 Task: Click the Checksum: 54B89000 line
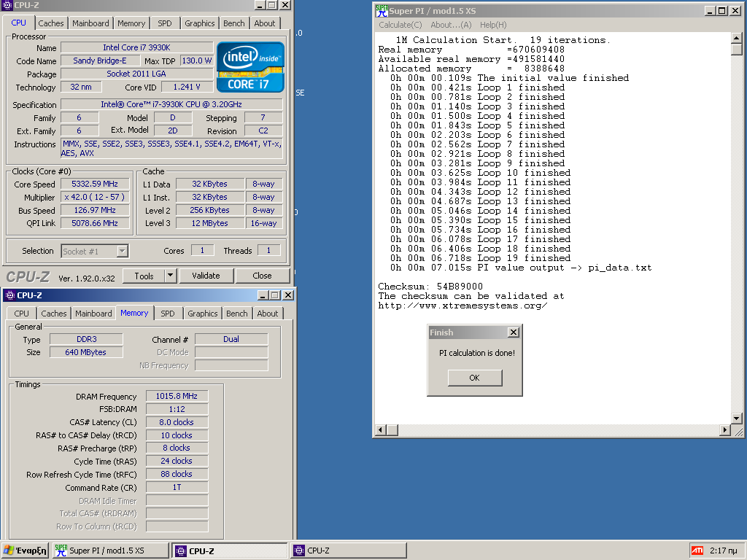(x=430, y=287)
